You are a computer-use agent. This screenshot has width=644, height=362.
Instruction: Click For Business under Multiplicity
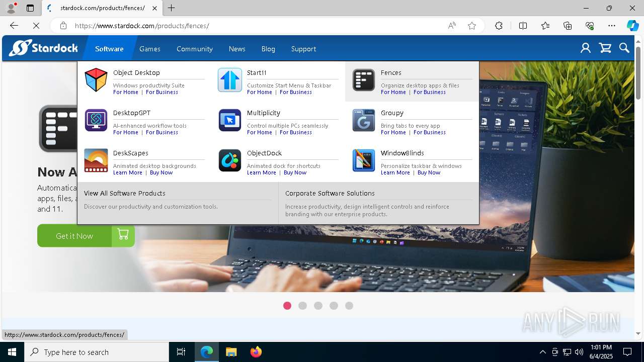pyautogui.click(x=296, y=132)
